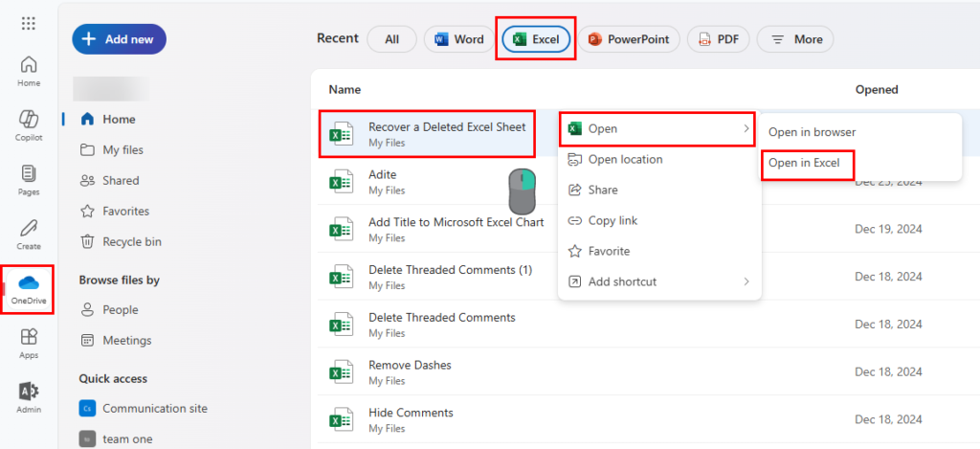Select the All filter chip

pos(391,39)
